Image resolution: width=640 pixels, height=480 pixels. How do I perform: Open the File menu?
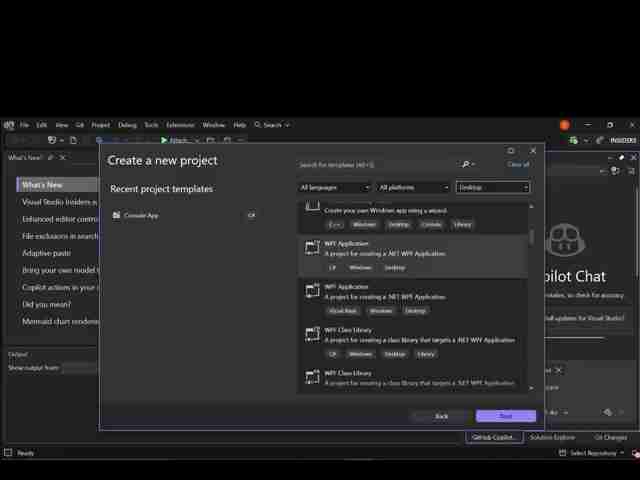click(x=24, y=125)
